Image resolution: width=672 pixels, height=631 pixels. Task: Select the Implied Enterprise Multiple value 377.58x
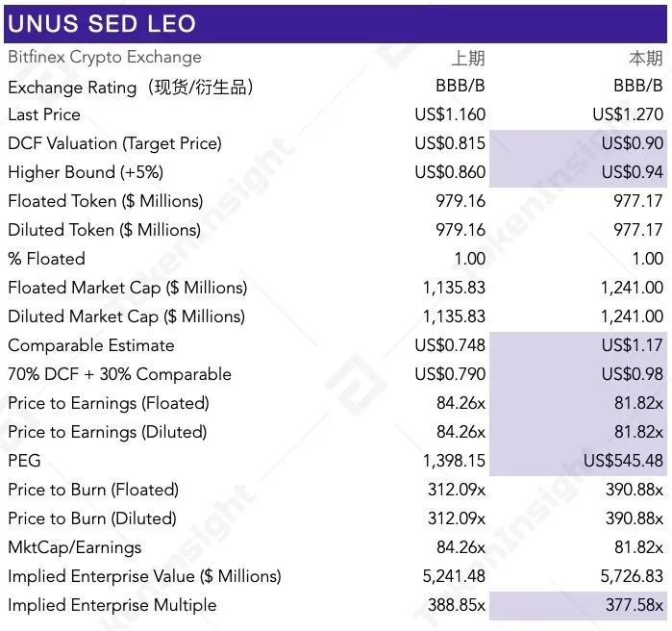632,605
